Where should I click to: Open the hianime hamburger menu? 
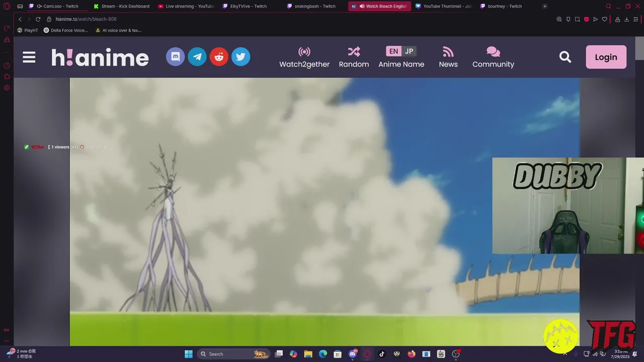[x=29, y=57]
